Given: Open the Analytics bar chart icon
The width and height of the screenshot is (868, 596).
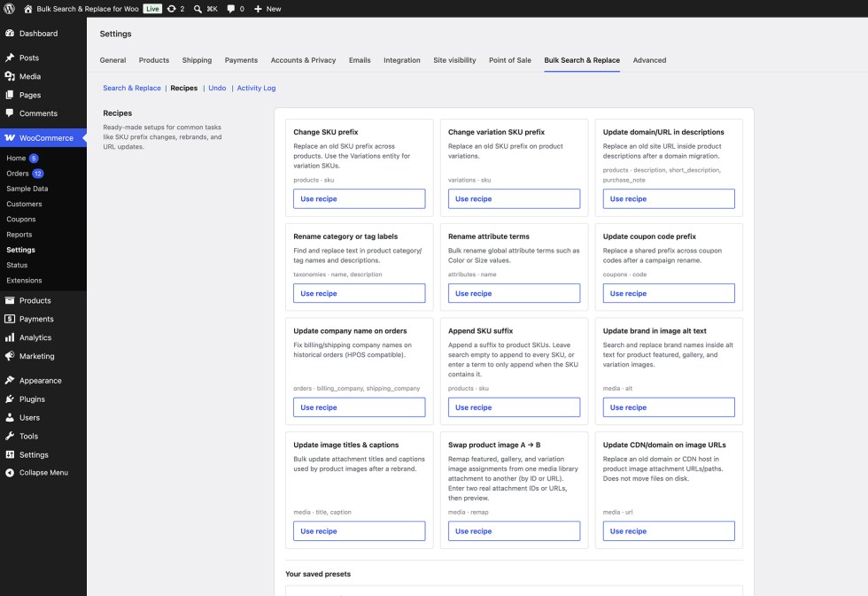Looking at the screenshot, I should 10,337.
